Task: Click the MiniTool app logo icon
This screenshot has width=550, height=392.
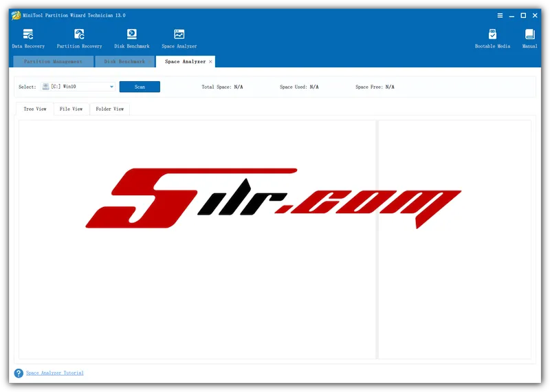Action: (16, 15)
